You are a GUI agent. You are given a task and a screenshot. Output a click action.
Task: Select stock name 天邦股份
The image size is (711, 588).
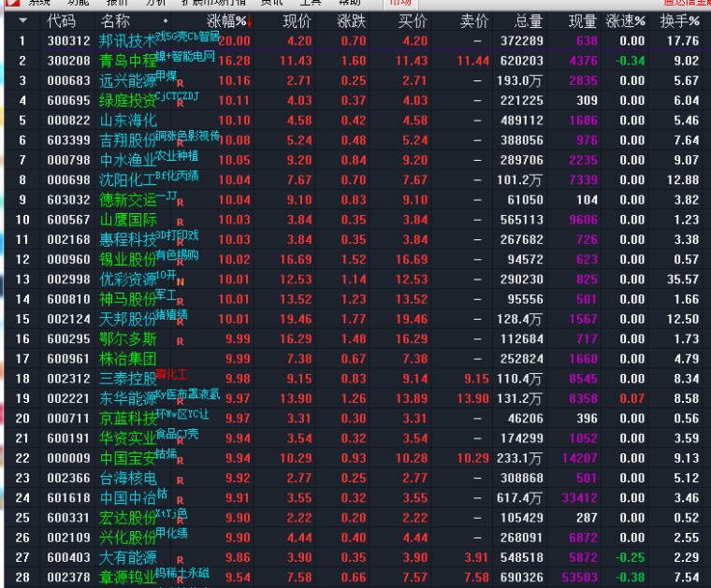pos(128,320)
